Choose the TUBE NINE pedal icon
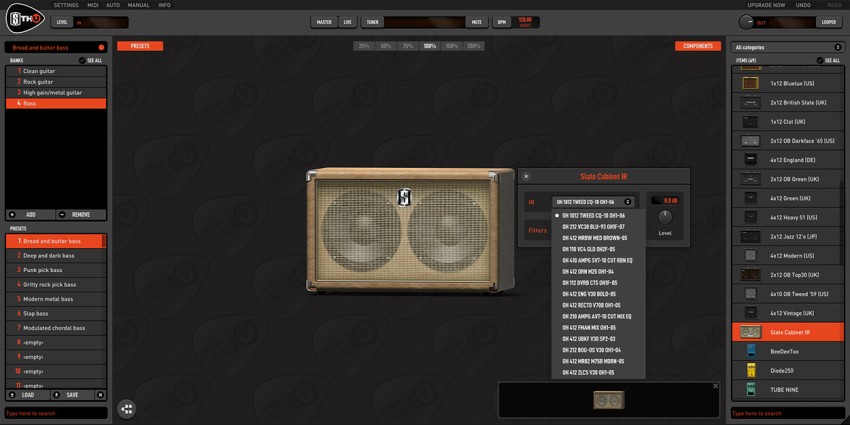Screen dimensions: 850x425 (751, 389)
